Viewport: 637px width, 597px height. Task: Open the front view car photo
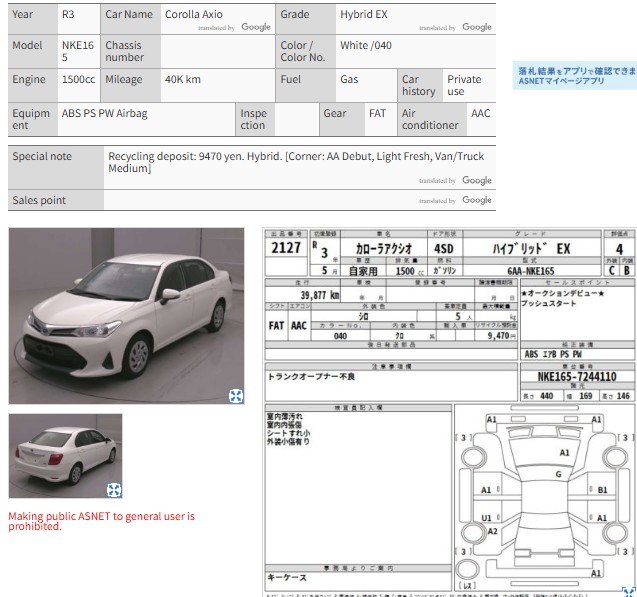[x=126, y=316]
